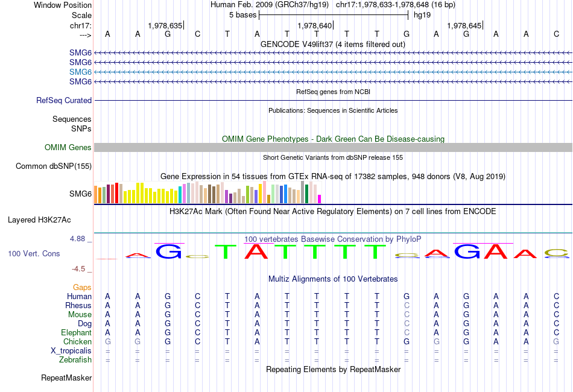Select the Dog alignment row label
The width and height of the screenshot is (573, 392).
click(x=85, y=324)
